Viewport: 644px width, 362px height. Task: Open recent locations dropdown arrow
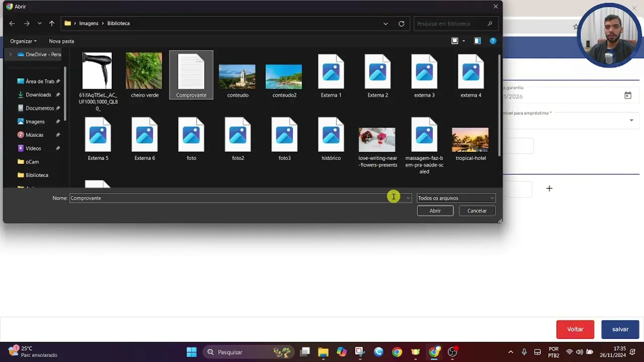[40, 24]
